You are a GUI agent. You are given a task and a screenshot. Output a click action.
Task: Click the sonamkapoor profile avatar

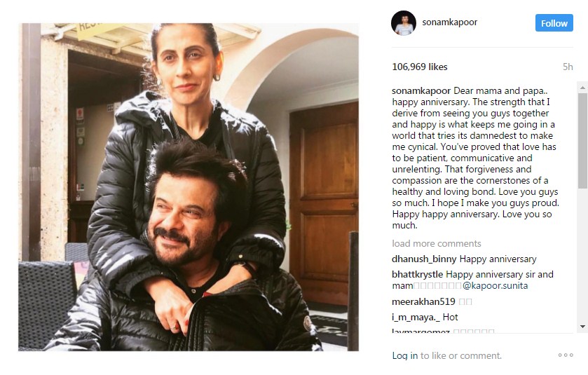tap(404, 23)
